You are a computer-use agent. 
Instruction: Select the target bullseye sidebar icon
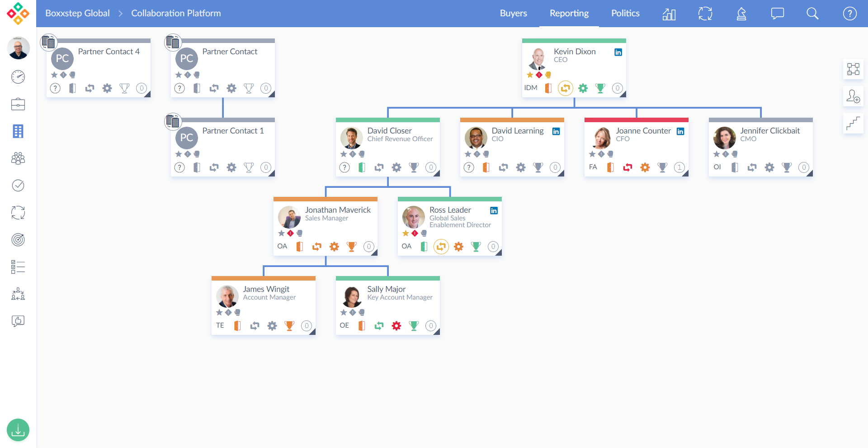tap(18, 240)
